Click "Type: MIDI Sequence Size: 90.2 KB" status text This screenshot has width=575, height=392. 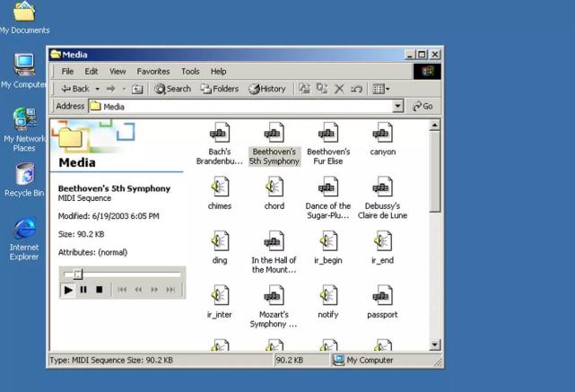tap(111, 360)
